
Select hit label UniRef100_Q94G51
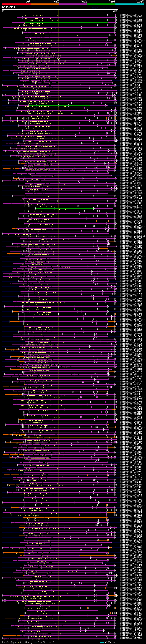pyautogui.click(x=131, y=289)
